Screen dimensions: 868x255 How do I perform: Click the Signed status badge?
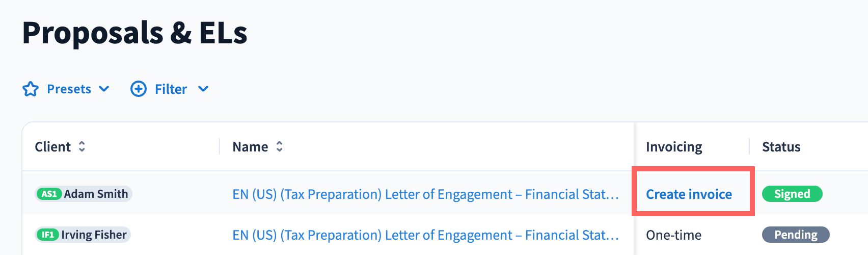tap(792, 194)
